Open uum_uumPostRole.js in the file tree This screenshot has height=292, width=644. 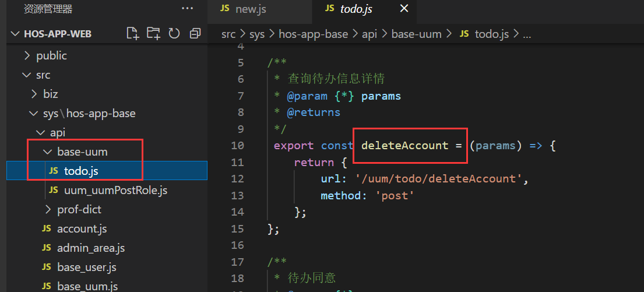[x=115, y=191]
